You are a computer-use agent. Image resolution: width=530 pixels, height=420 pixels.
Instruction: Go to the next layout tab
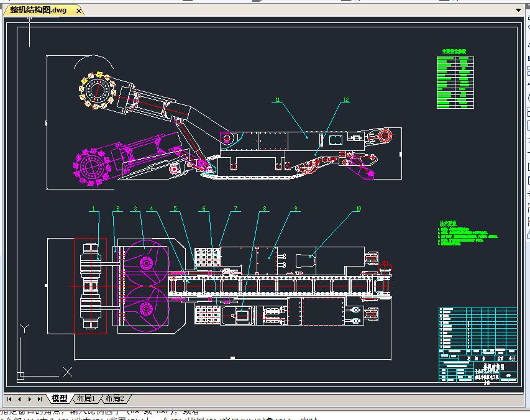pos(30,399)
